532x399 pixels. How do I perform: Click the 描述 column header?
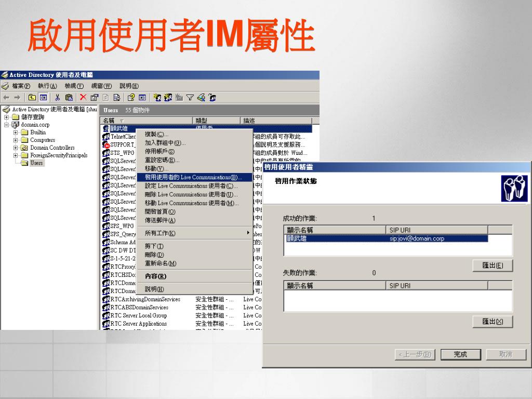coord(276,121)
